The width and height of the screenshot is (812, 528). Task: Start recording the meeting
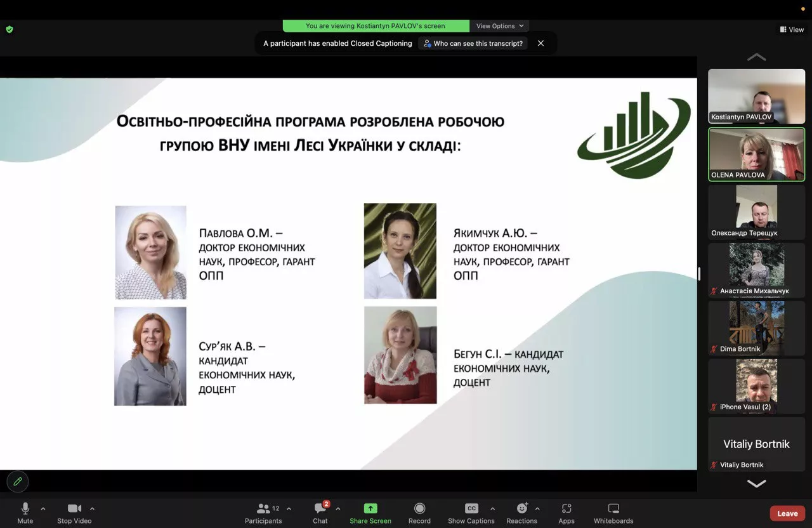point(419,511)
